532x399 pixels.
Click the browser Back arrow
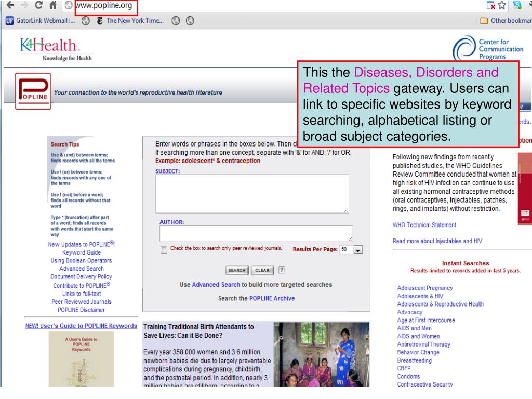click(10, 5)
